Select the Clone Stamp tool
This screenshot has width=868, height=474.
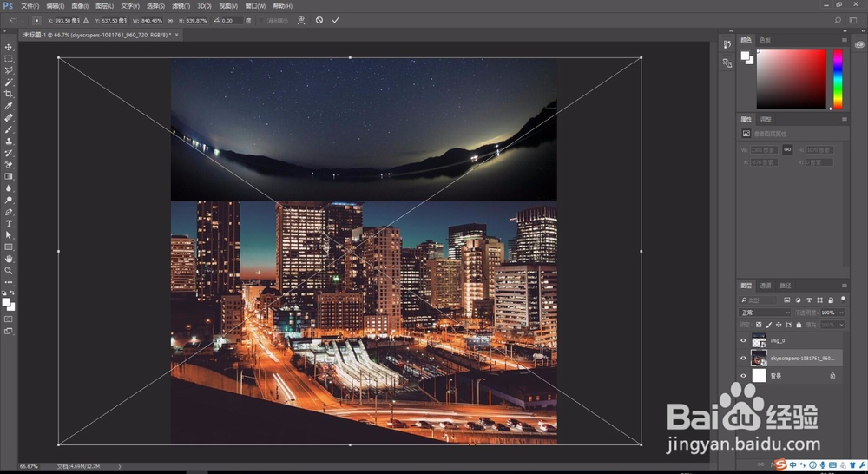(x=9, y=142)
